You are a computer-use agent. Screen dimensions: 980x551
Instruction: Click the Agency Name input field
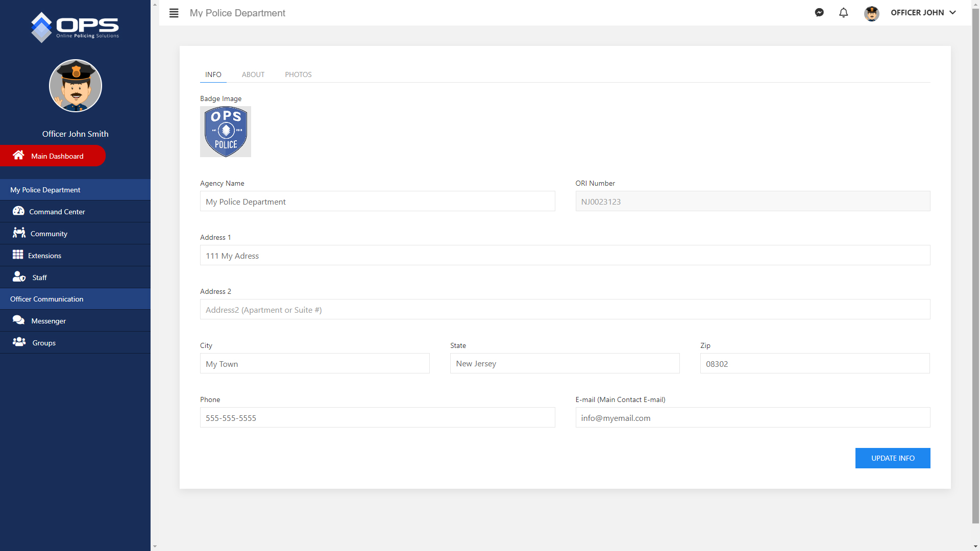[377, 202]
